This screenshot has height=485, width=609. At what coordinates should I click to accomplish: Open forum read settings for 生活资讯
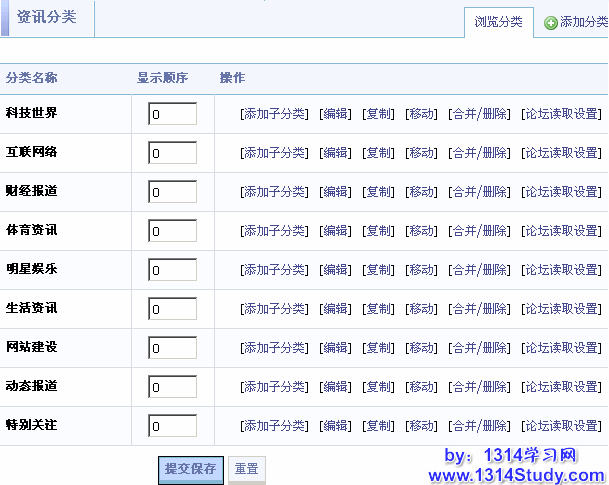(x=562, y=309)
